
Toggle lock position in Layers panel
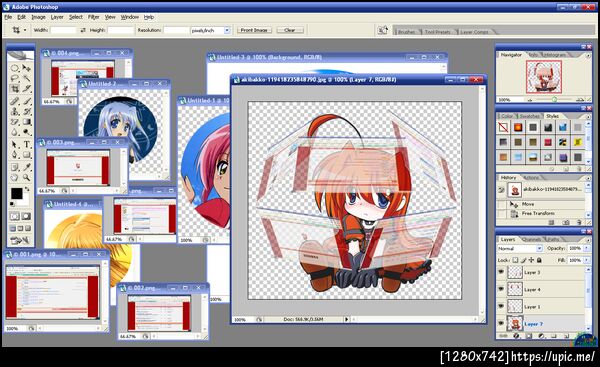coord(532,260)
